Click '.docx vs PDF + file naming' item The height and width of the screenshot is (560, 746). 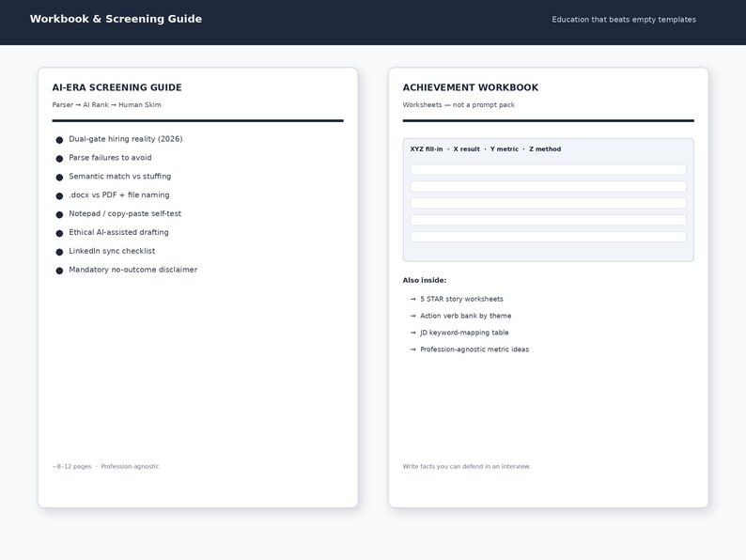119,195
